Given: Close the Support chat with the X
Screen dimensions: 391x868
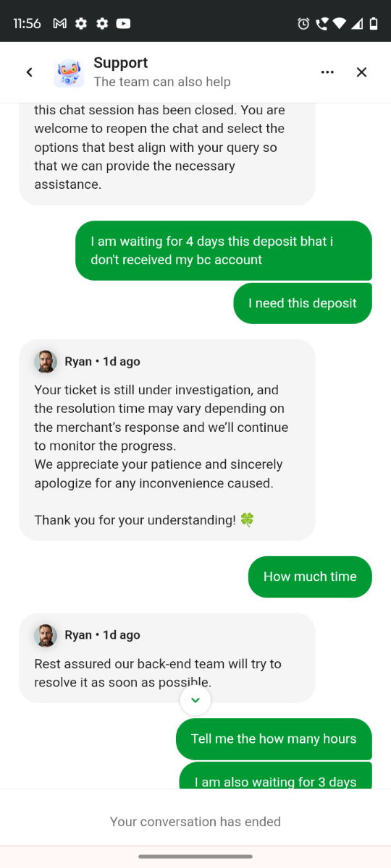Looking at the screenshot, I should (x=361, y=72).
